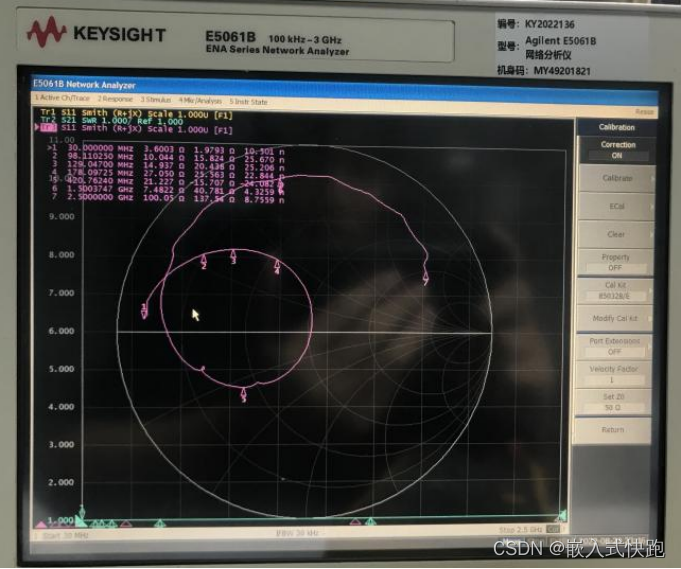
Task: Select marker 1 on the Smith chart
Action: (144, 311)
